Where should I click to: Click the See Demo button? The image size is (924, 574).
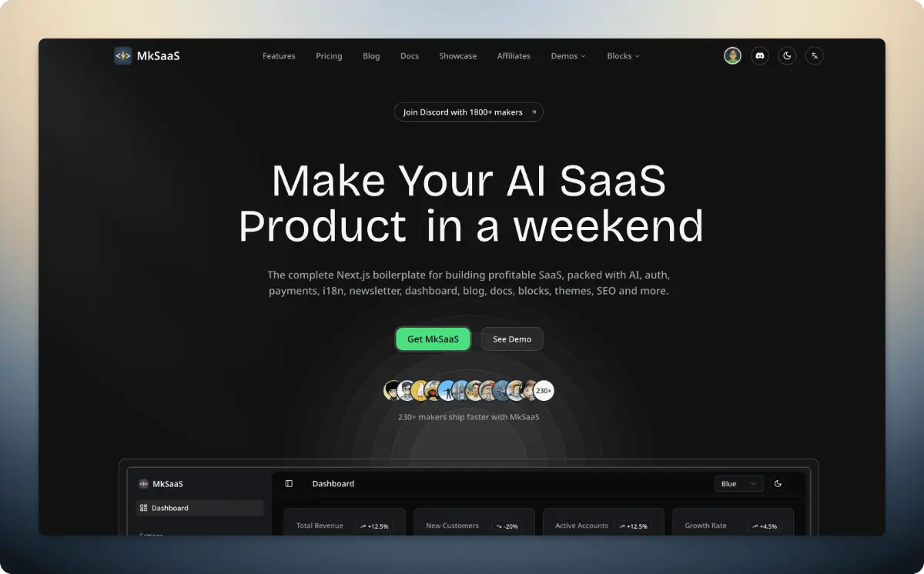(x=512, y=339)
